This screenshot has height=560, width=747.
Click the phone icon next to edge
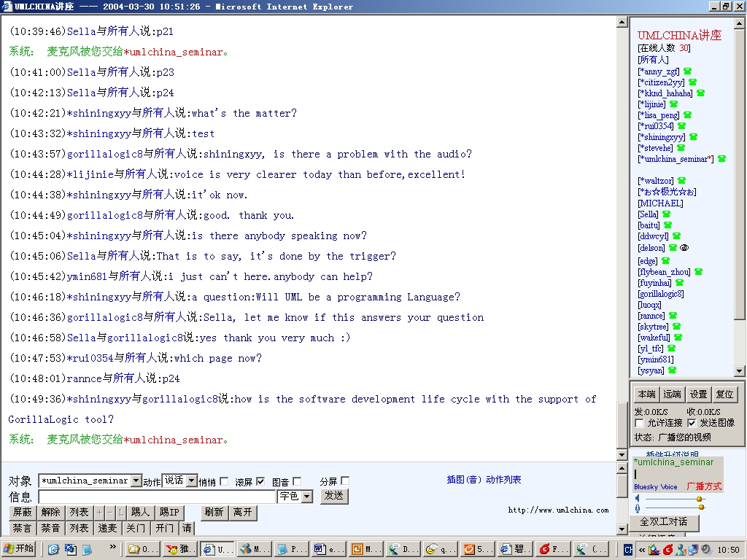[x=665, y=261]
